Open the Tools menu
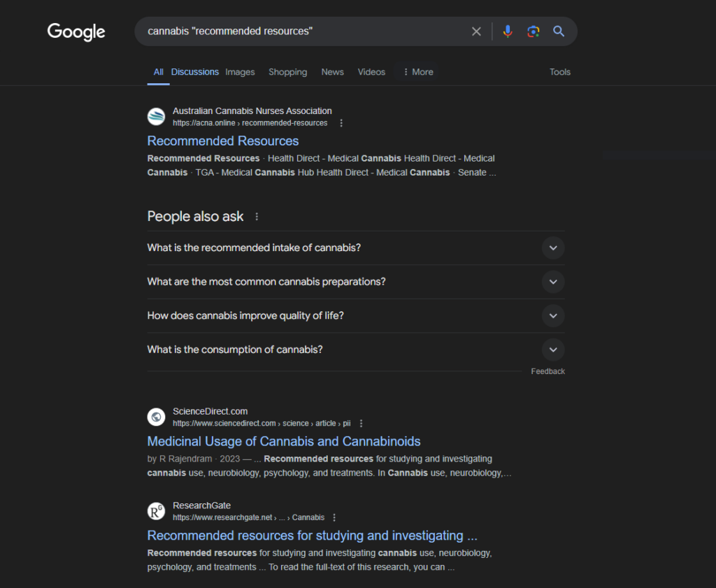Viewport: 716px width, 588px height. click(x=559, y=71)
